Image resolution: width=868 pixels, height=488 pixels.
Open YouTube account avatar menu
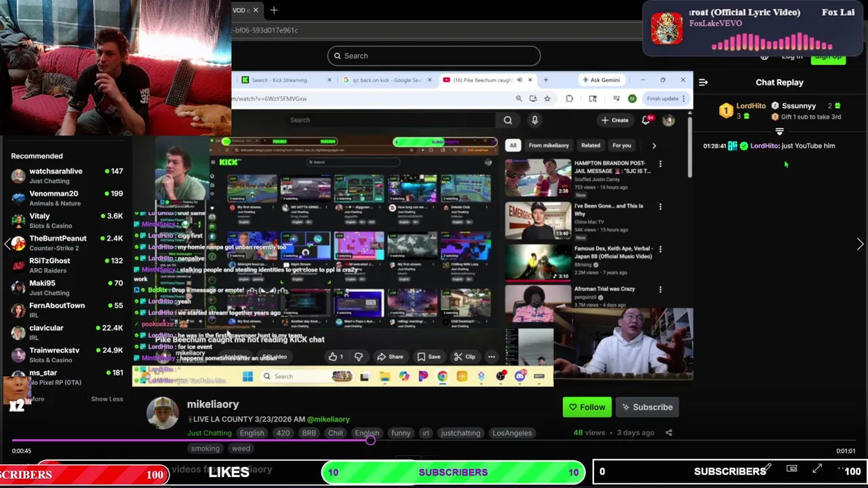pos(669,120)
